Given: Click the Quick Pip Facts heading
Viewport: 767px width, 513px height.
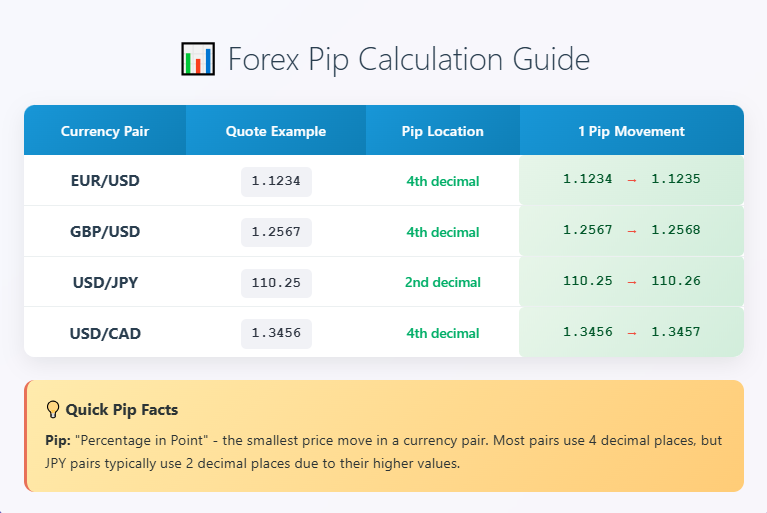Looking at the screenshot, I should [x=121, y=410].
